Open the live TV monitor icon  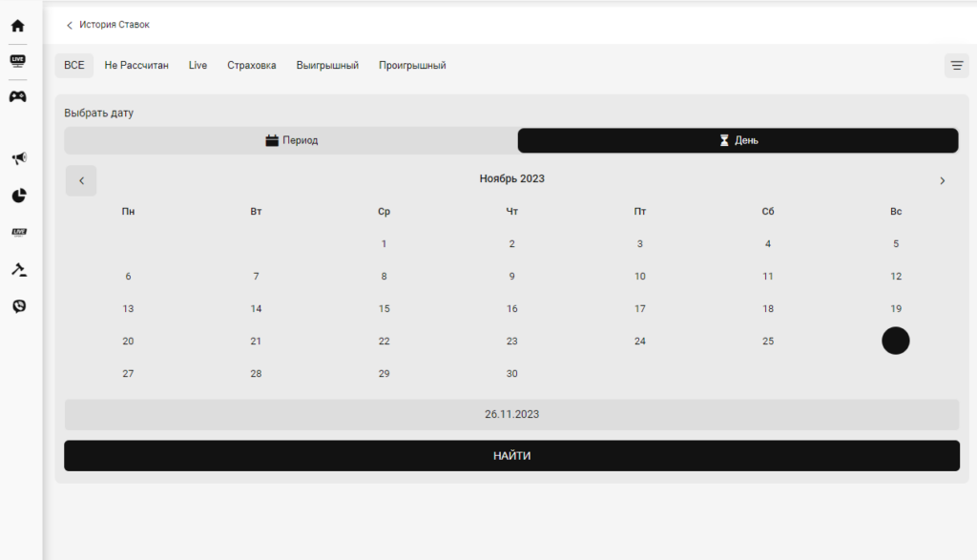(17, 60)
